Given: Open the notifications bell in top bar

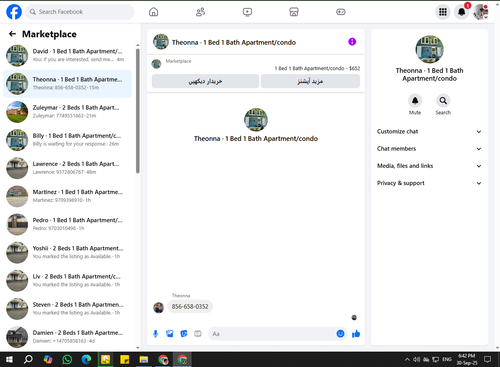Looking at the screenshot, I should (x=462, y=12).
